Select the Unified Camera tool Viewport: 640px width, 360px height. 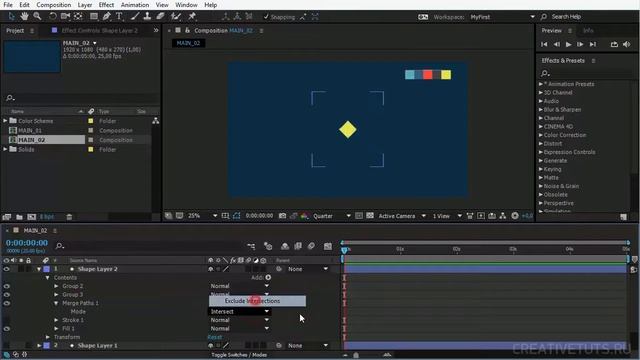[65, 16]
